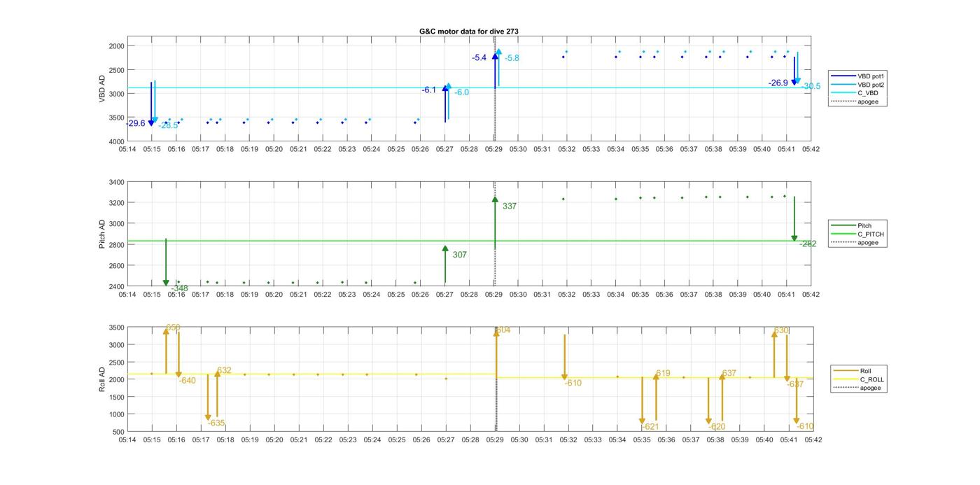
Task: Click the "-28.5" VBD annotation
Action: point(168,126)
